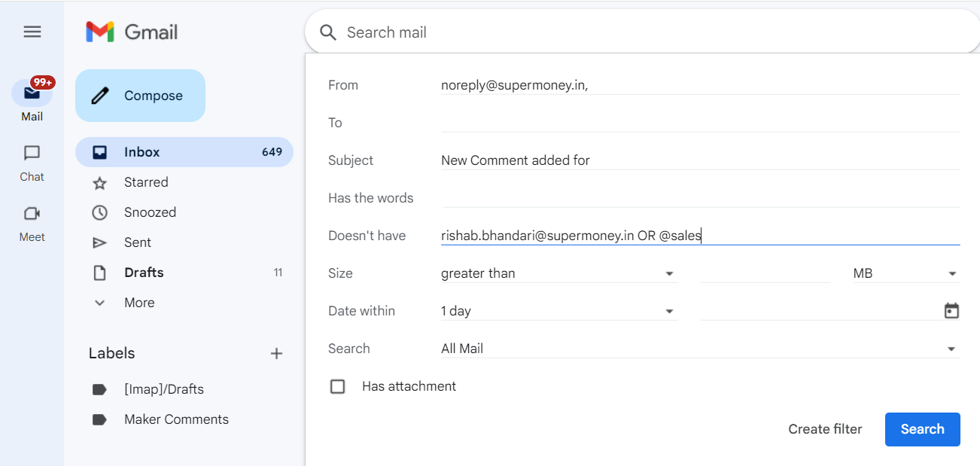The image size is (980, 466).
Task: Change the Date within 1 day dropdown
Action: [668, 310]
